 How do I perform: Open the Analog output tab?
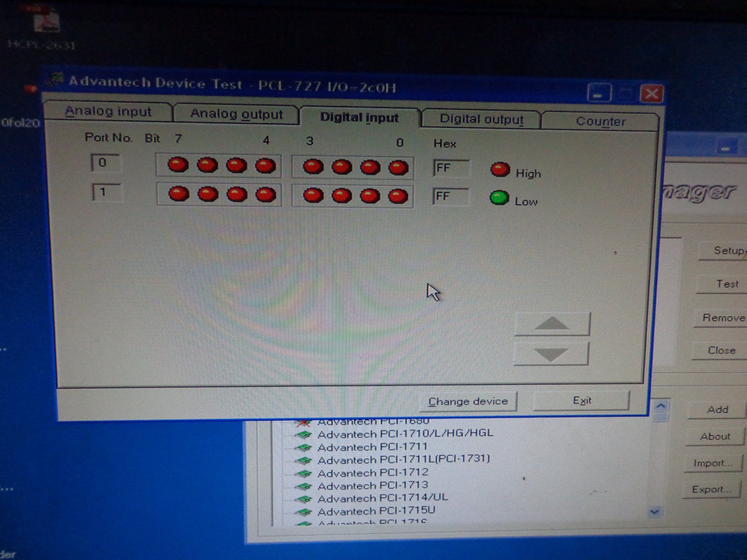[236, 114]
